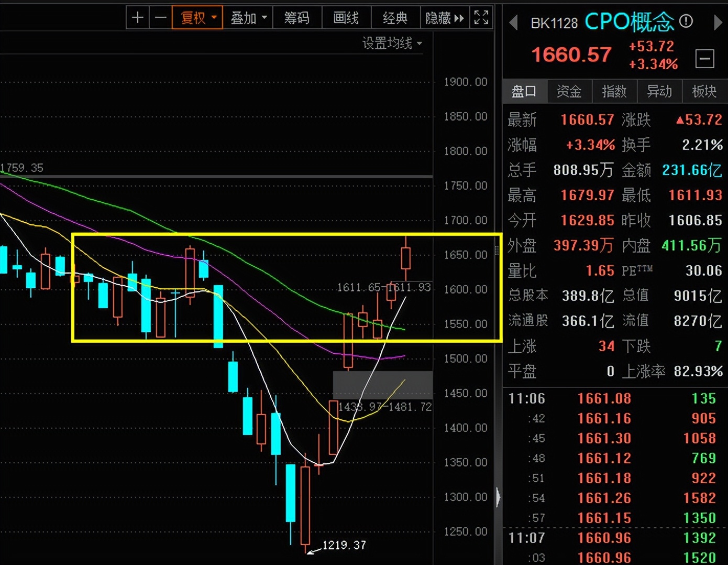Select 盘口 tab
Image resolution: width=728 pixels, height=565 pixels.
pyautogui.click(x=524, y=91)
